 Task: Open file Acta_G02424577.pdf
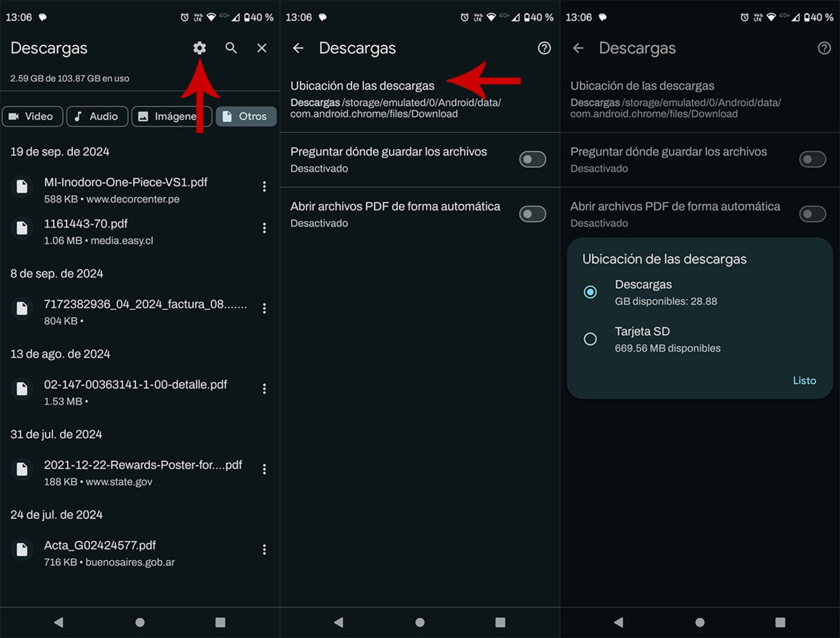(140, 553)
